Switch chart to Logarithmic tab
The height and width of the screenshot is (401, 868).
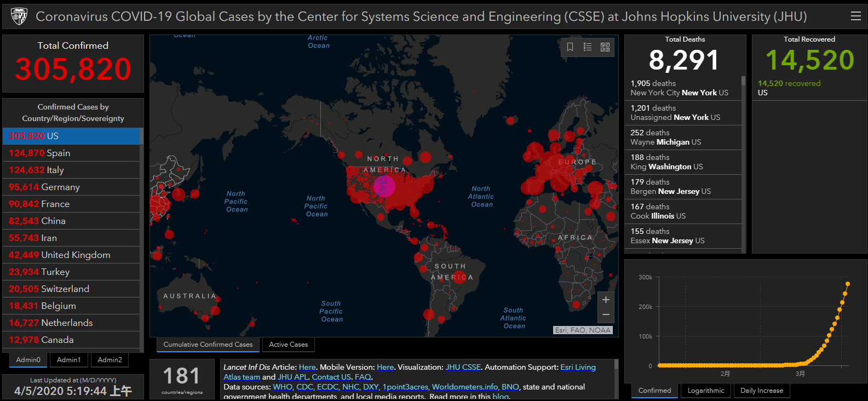[x=706, y=391]
